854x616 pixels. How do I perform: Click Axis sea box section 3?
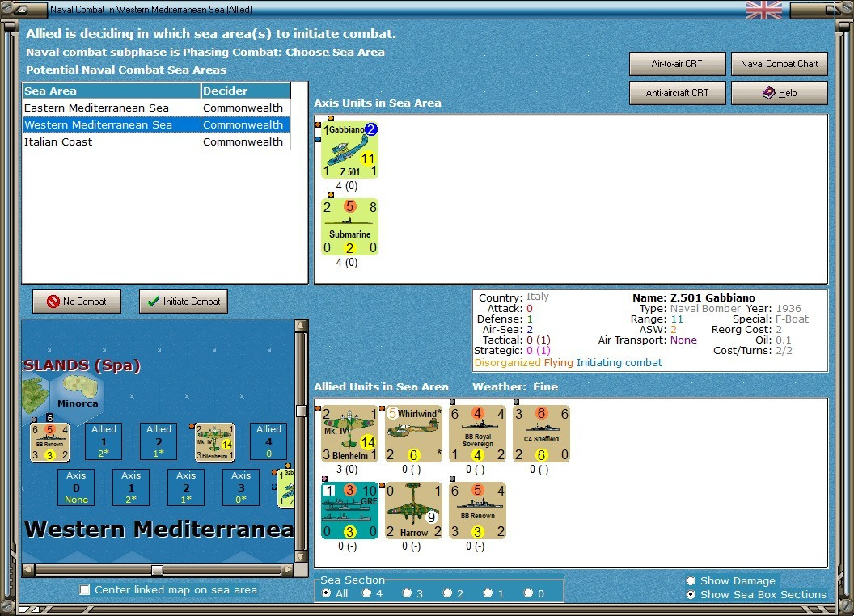point(241,487)
